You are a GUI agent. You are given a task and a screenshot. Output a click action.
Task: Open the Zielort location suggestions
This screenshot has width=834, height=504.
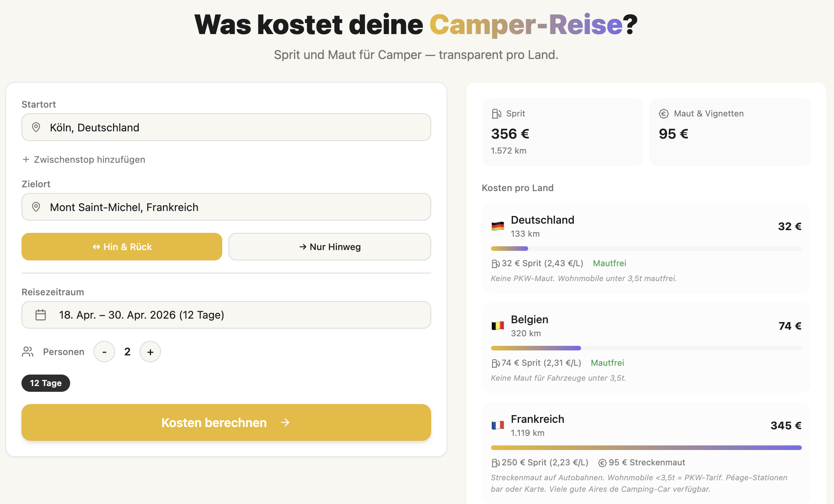pos(226,207)
